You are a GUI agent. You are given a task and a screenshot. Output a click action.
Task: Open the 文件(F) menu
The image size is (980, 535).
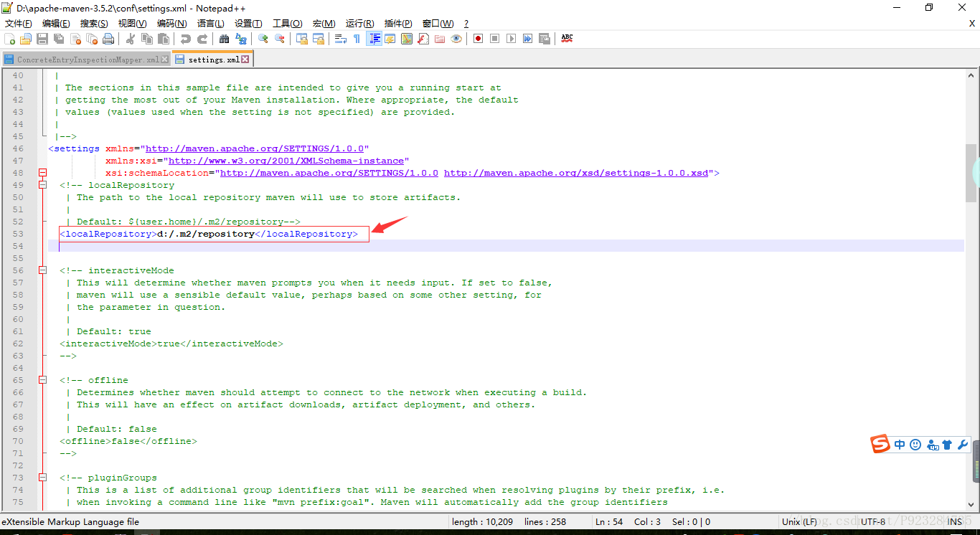pos(18,24)
